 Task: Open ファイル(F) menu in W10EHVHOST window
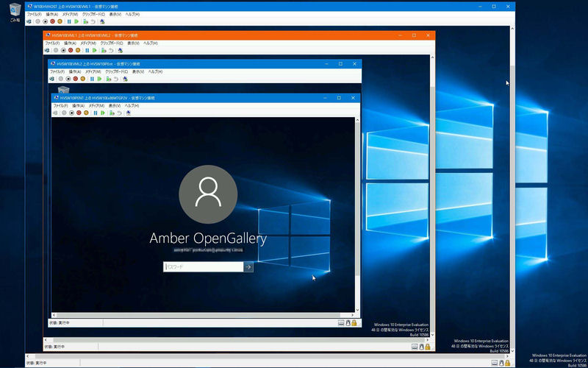(34, 14)
